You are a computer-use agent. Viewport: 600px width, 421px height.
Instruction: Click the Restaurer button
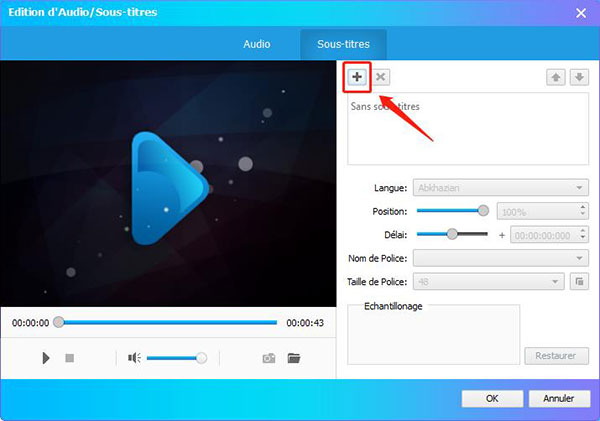click(x=556, y=356)
